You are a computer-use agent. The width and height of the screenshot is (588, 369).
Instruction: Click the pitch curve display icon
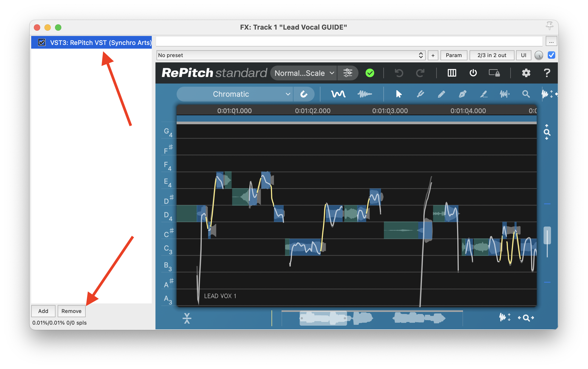tap(338, 94)
